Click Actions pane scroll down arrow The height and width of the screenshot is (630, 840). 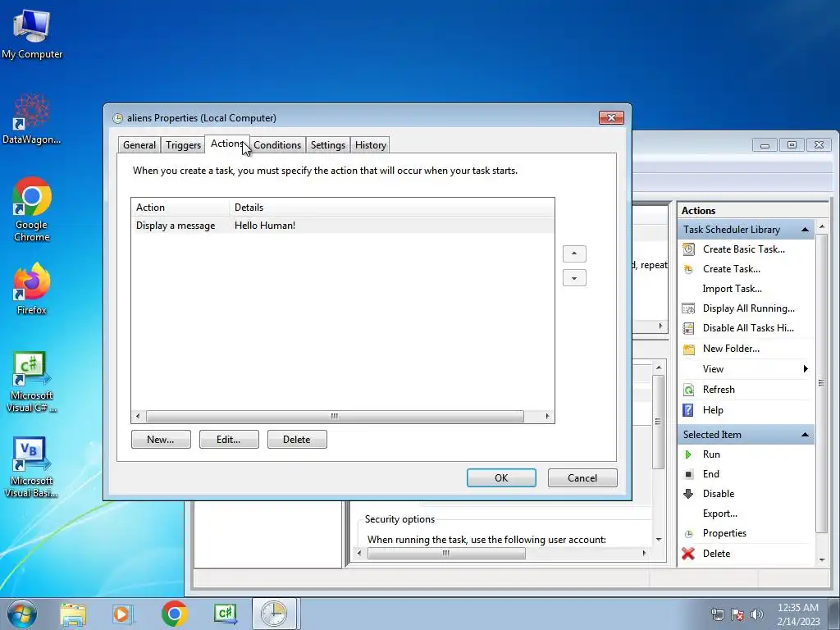[x=822, y=559]
